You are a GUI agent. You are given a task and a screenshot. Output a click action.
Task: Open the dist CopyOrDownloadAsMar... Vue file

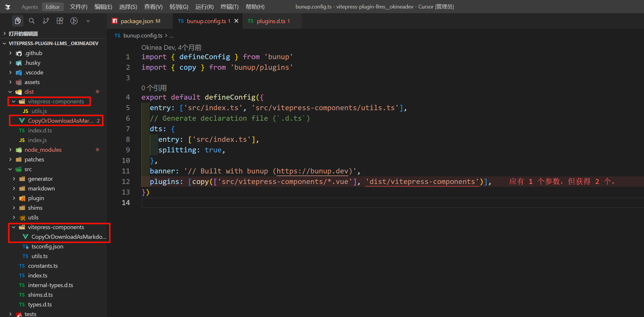pos(60,121)
